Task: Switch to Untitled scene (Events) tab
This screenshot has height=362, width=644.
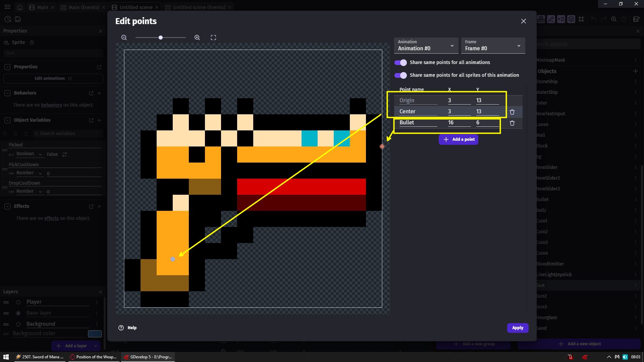Action: click(199, 7)
